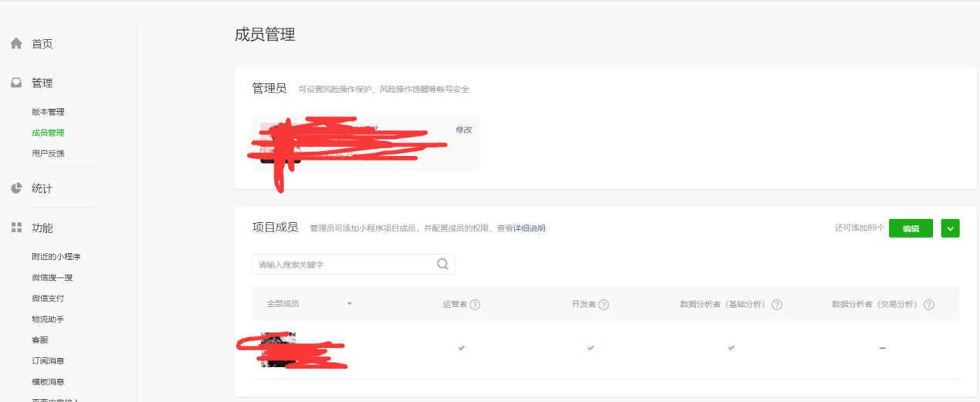Image resolution: width=980 pixels, height=402 pixels.
Task: Toggle the 基础分析 checkmark for the member
Action: [731, 348]
